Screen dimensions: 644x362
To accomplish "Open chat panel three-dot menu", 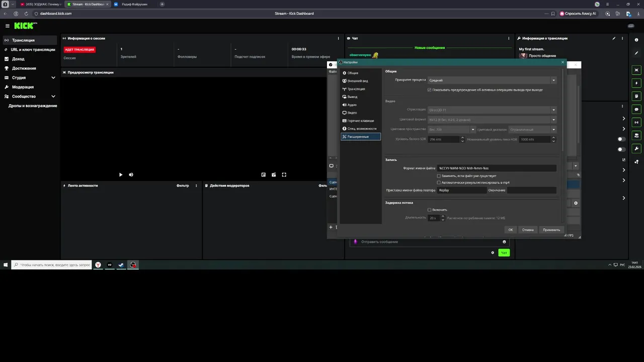I will [509, 38].
